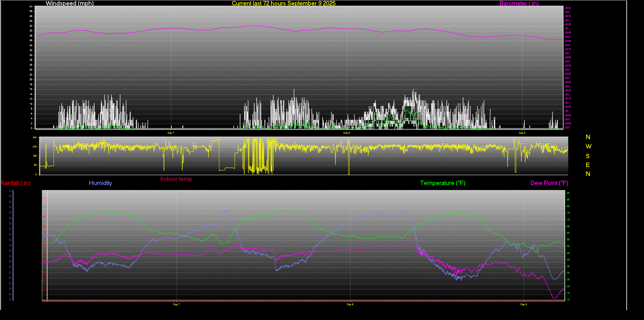Click the blue 'Humidity' legend label
644x320 pixels.
point(100,183)
